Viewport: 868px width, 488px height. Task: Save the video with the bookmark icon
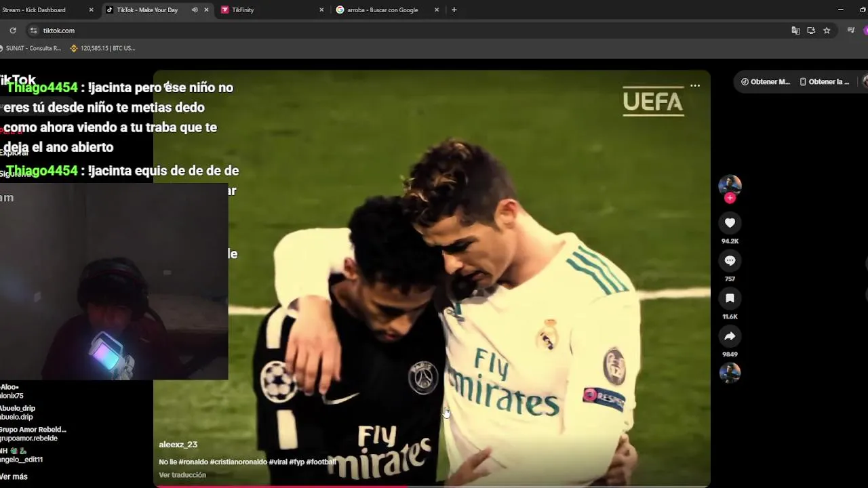pos(730,298)
